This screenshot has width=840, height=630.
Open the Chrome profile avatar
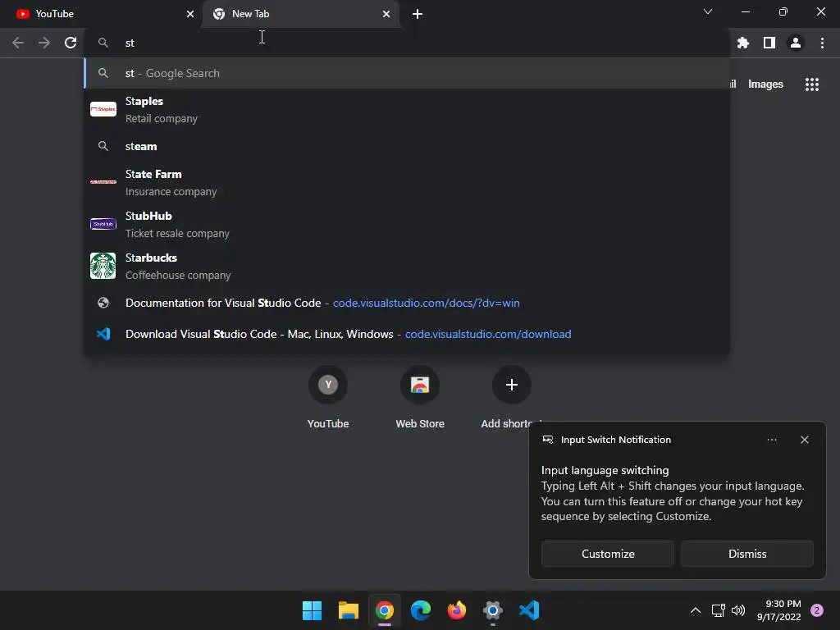796,43
